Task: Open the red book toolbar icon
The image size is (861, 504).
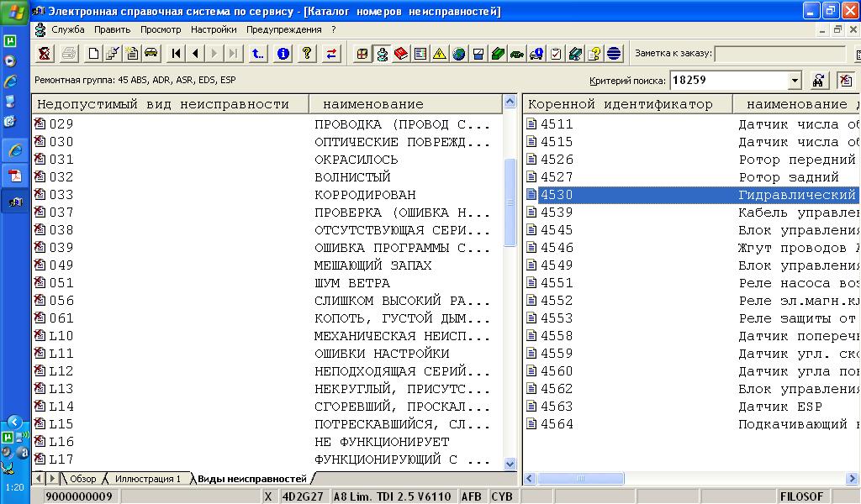Action: pyautogui.click(x=400, y=54)
